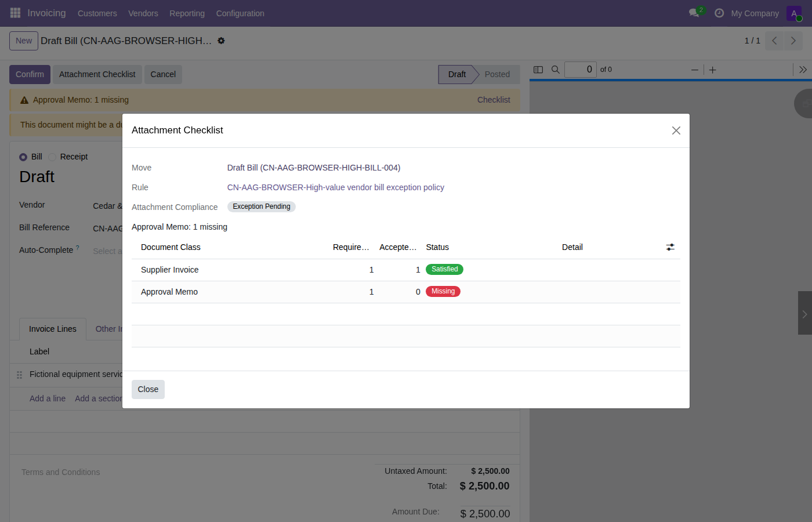Open the Vendors menu
Viewport: 812px width, 522px height.
pyautogui.click(x=143, y=13)
